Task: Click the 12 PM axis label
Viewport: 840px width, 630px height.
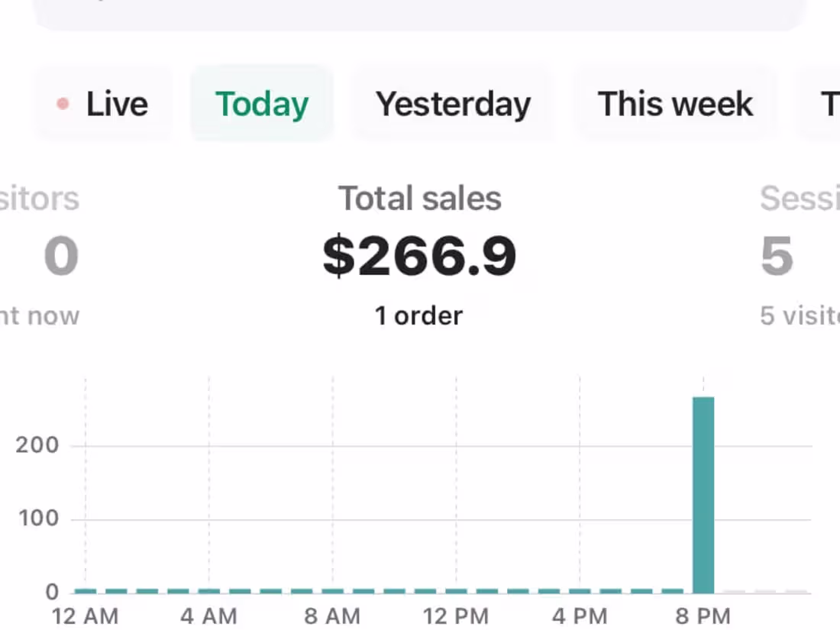Action: pyautogui.click(x=456, y=615)
